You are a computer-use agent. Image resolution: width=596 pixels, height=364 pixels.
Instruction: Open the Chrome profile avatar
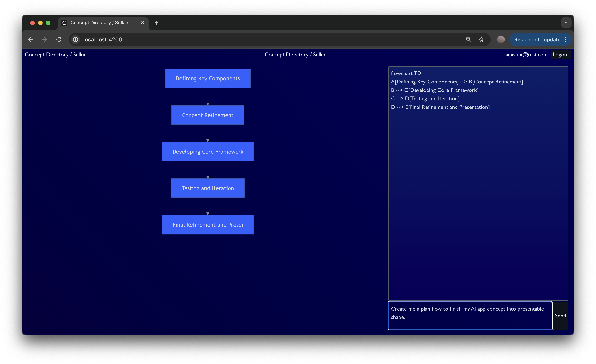(501, 39)
